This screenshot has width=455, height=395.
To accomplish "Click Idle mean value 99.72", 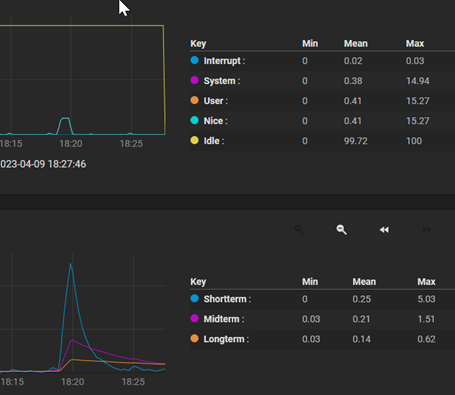I will click(x=356, y=141).
